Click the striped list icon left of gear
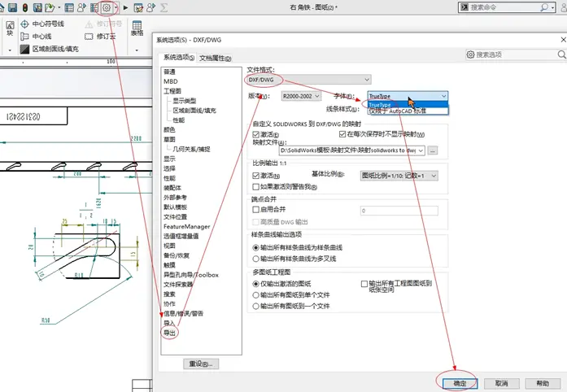This screenshot has width=567, height=392. click(94, 7)
